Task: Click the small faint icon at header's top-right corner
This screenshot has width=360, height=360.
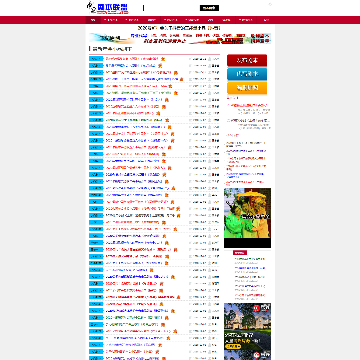Action: 270,4
